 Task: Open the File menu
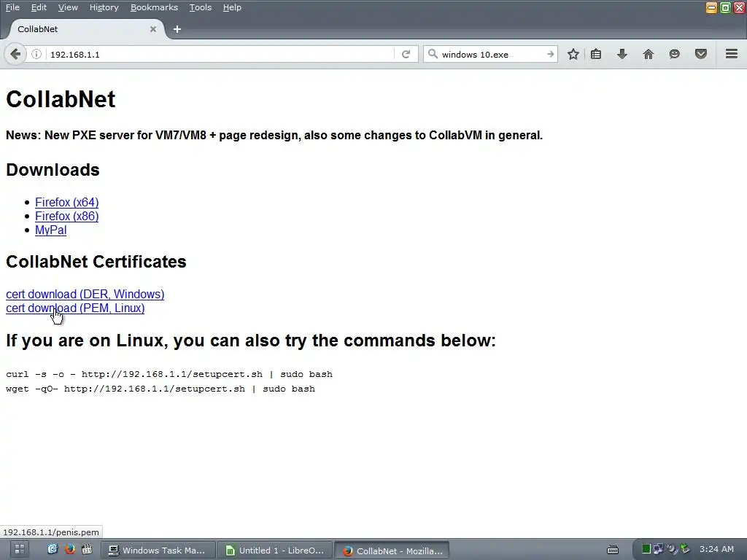[x=12, y=7]
